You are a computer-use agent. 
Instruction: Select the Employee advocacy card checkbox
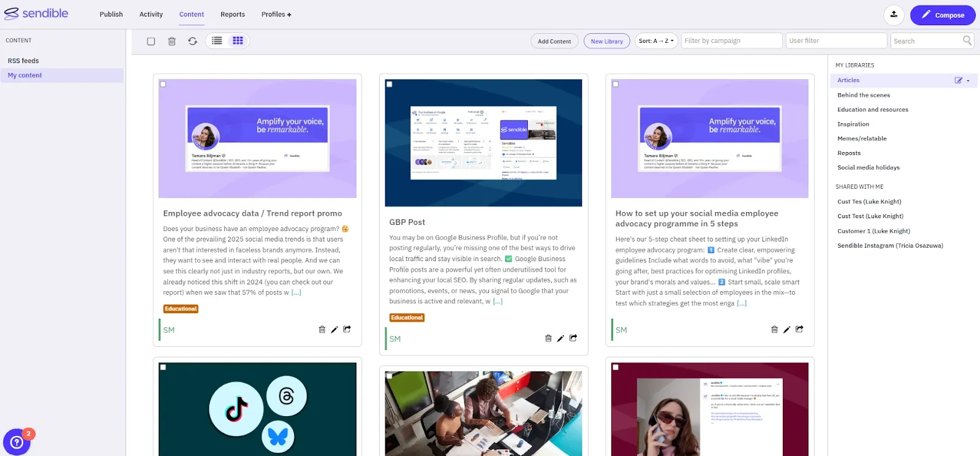click(x=164, y=84)
